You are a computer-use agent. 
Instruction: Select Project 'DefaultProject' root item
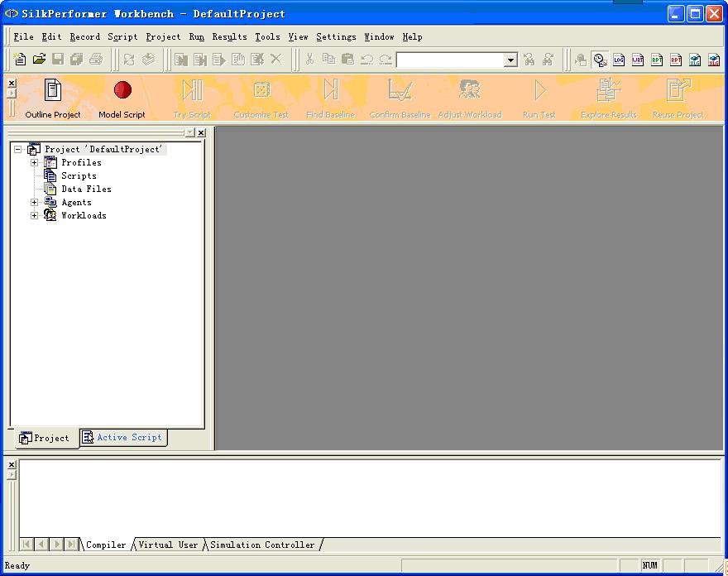click(x=103, y=149)
